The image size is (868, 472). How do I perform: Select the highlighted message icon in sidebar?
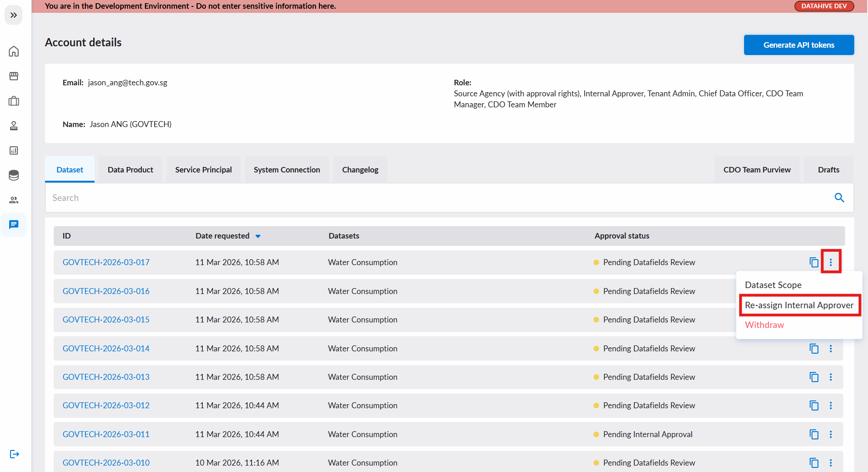14,224
